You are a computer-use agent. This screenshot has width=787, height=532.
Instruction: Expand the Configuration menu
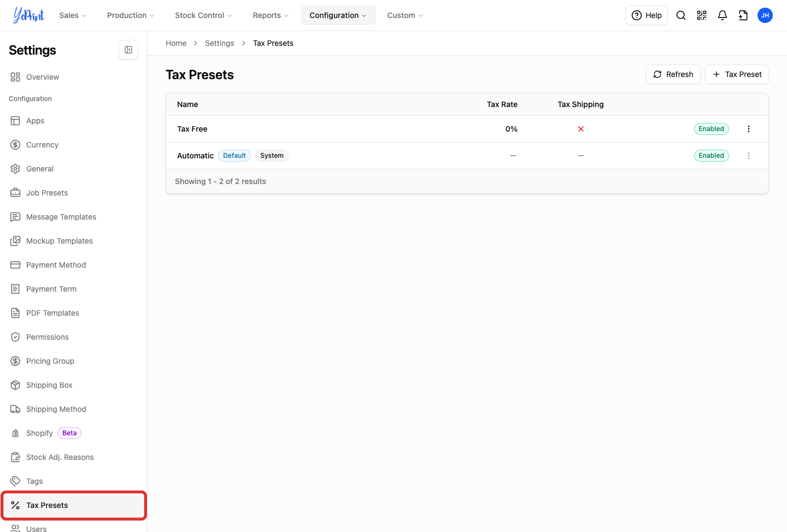click(338, 15)
